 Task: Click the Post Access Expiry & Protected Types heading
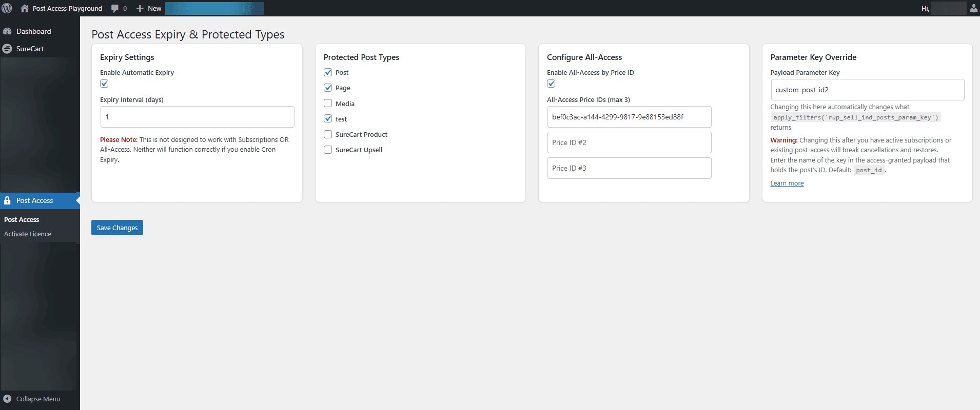point(188,34)
